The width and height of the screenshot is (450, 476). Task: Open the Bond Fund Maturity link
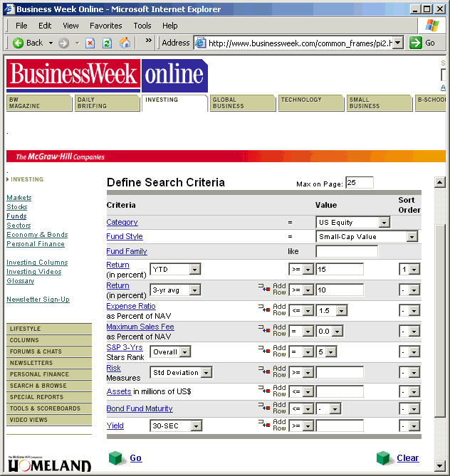pos(140,408)
